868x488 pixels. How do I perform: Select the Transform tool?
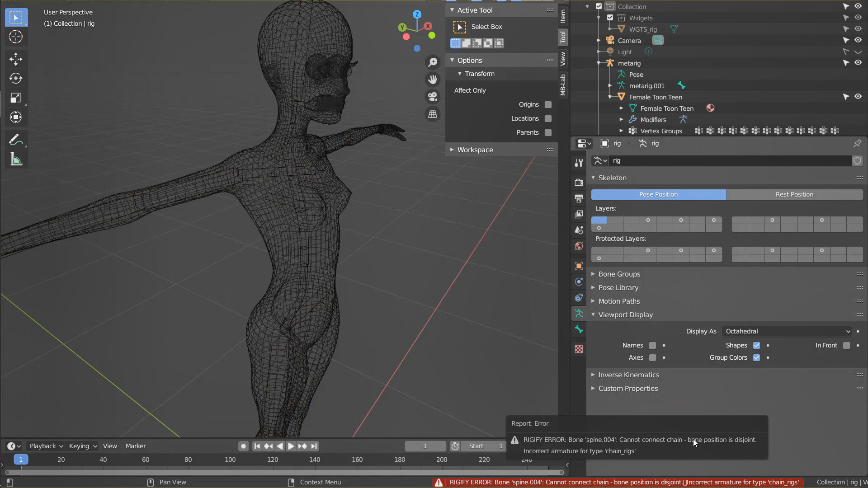pyautogui.click(x=16, y=117)
